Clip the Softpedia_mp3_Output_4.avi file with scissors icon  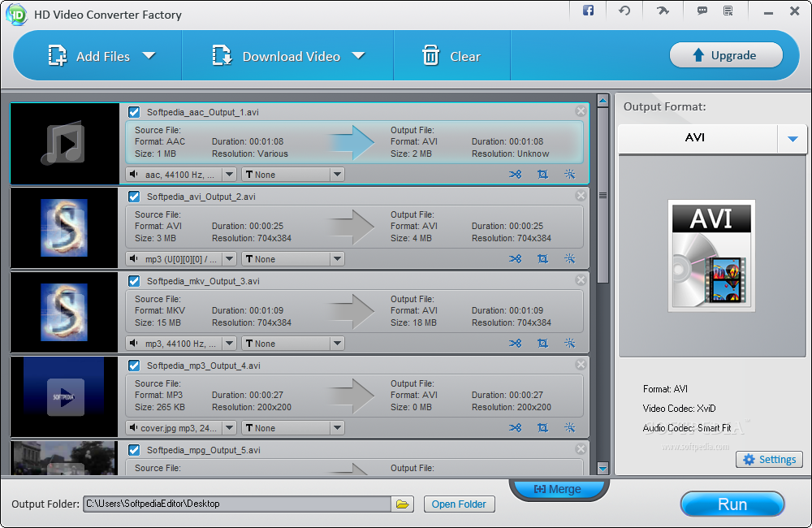pos(515,427)
